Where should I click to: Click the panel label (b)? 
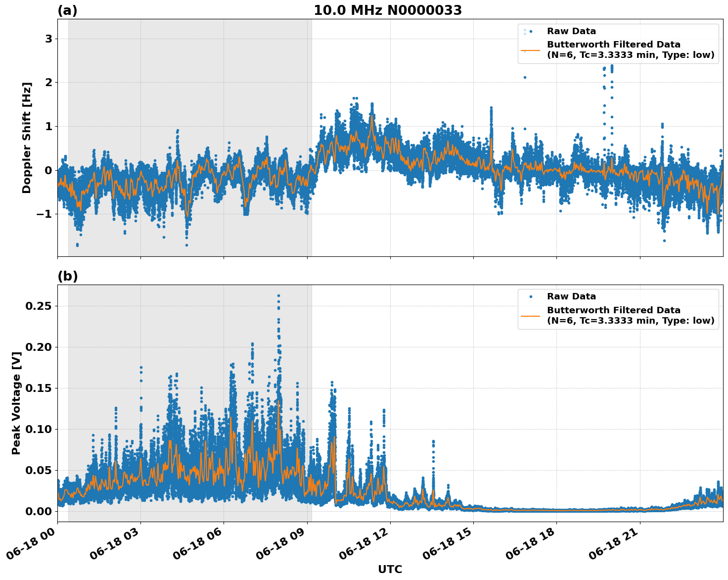(x=68, y=276)
